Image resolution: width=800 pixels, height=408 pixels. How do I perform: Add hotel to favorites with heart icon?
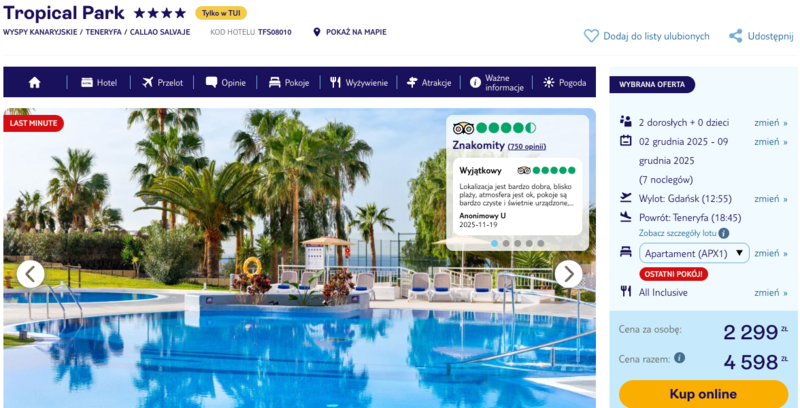(591, 36)
